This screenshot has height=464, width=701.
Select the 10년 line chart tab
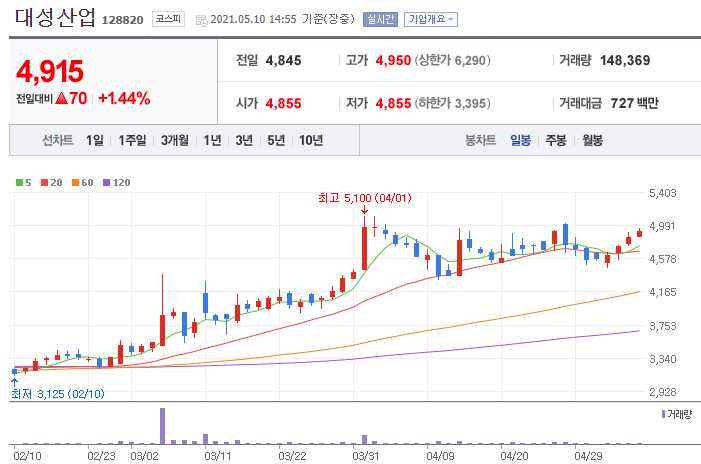[x=311, y=140]
